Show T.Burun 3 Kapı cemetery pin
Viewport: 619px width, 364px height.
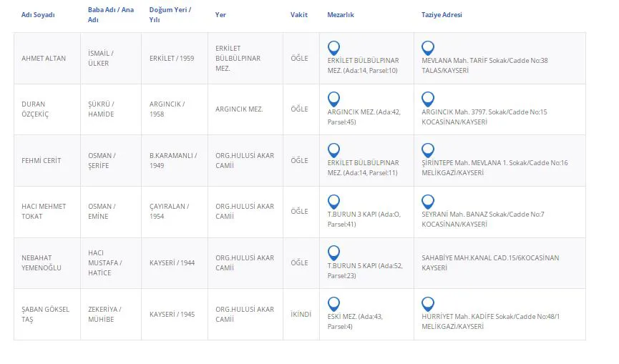(333, 202)
